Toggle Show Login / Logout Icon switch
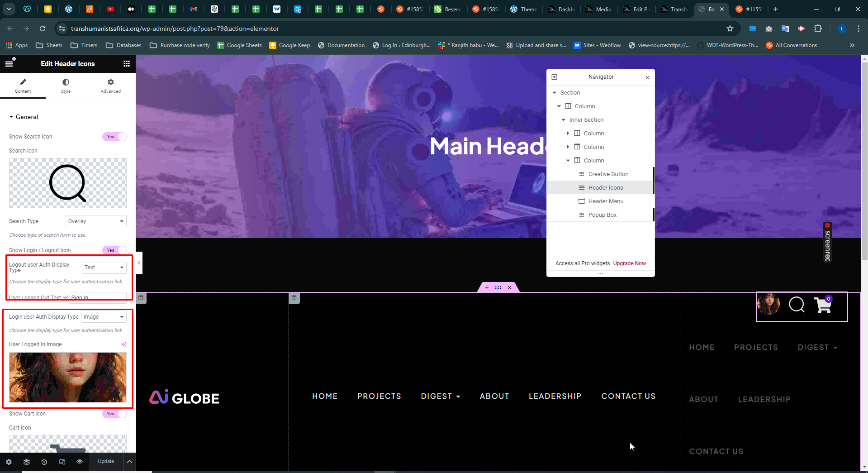Viewport: 868px width, 473px height. (114, 250)
